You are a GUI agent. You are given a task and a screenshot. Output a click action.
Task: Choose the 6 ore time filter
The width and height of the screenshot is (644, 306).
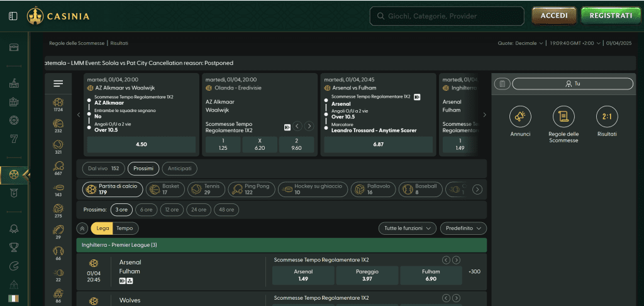146,210
